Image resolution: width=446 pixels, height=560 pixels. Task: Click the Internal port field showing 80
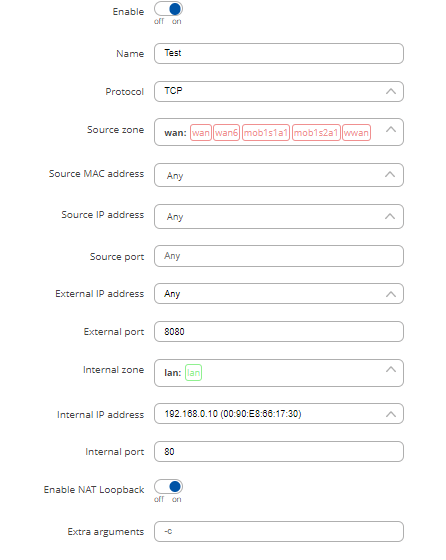pyautogui.click(x=279, y=451)
